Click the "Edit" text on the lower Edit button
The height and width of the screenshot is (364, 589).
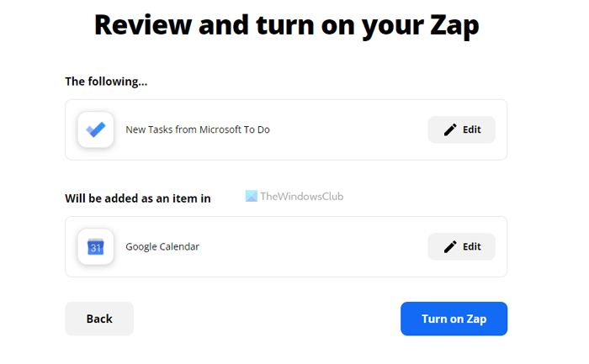point(472,246)
